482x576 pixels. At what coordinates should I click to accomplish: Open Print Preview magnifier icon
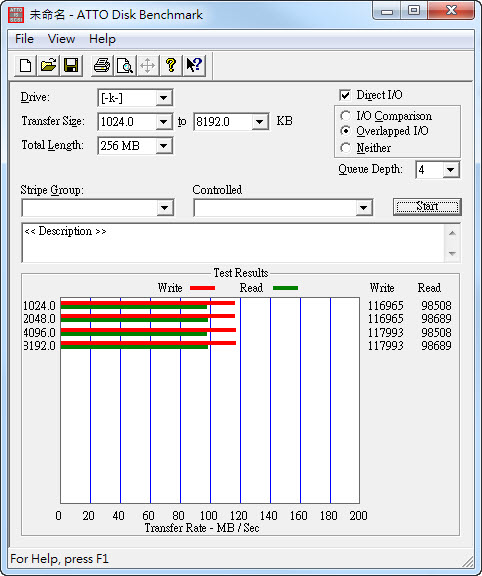[125, 66]
